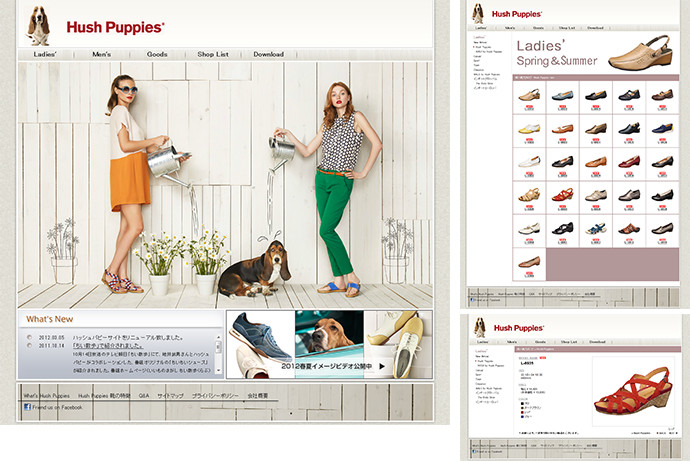This screenshot has height=461, width=690.
Task: Play the 2012 spring-summer image video arrow
Action: pyautogui.click(x=382, y=366)
